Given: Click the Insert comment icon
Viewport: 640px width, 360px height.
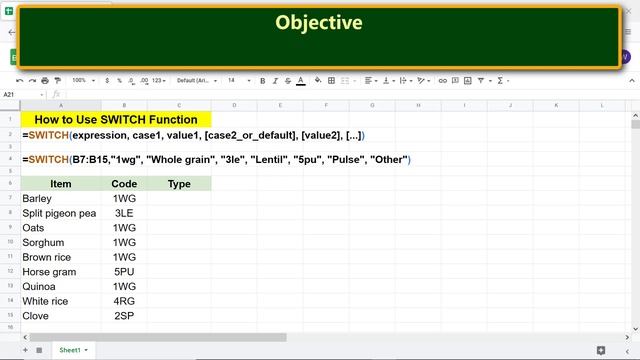Looking at the screenshot, I should [x=455, y=81].
